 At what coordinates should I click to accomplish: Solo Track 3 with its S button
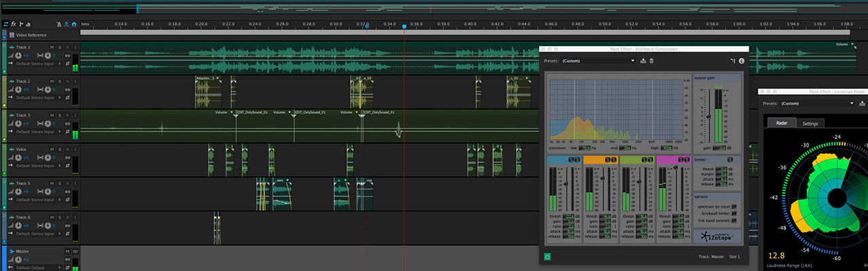(x=60, y=115)
